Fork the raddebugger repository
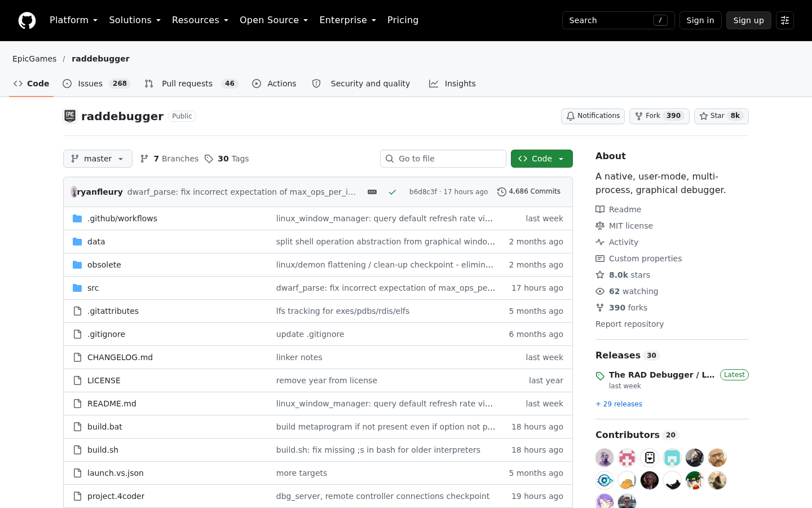This screenshot has height=508, width=812. (x=659, y=116)
